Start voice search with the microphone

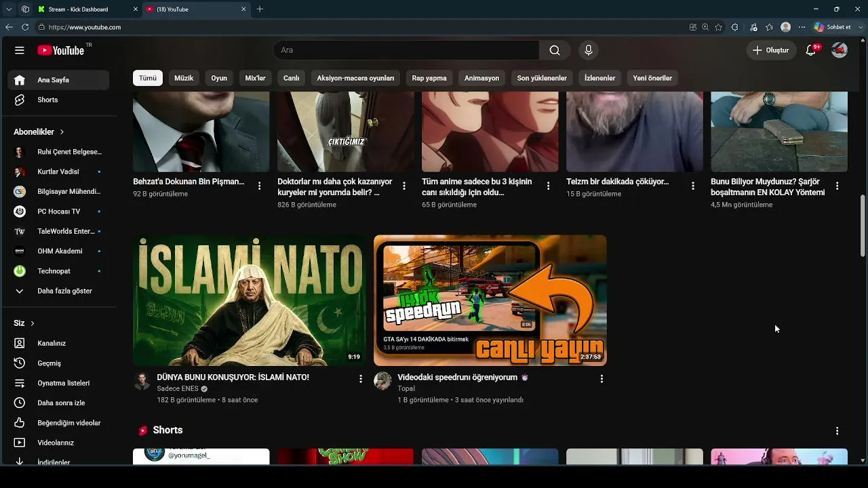tap(589, 50)
